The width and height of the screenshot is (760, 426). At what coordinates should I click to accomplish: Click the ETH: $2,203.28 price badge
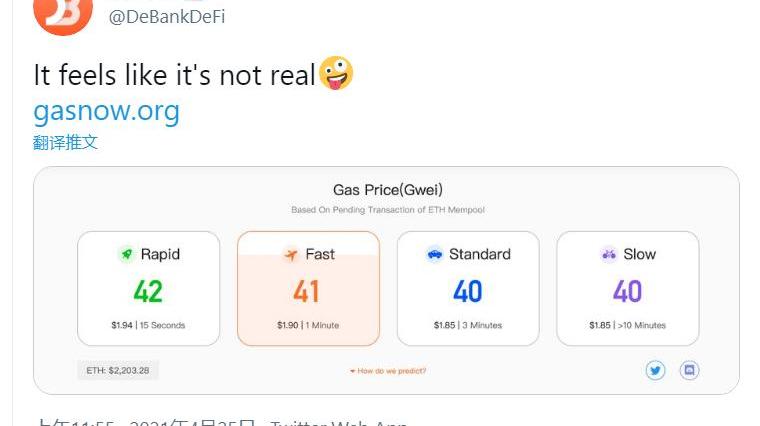tap(118, 370)
